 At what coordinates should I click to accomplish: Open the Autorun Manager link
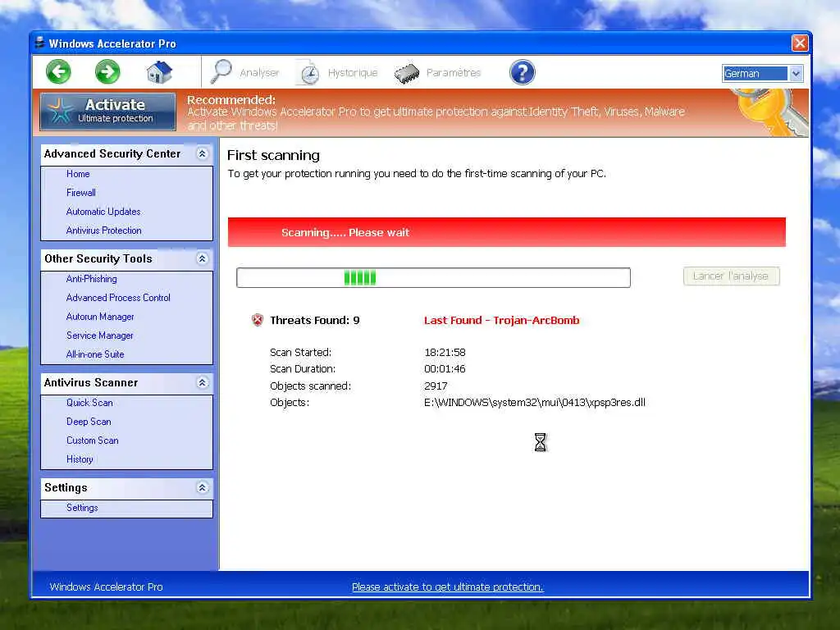point(100,317)
